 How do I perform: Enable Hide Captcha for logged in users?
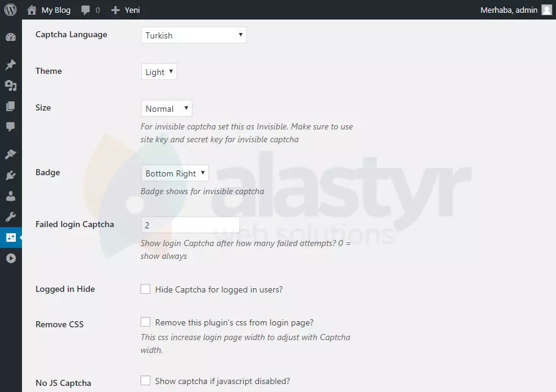point(145,288)
